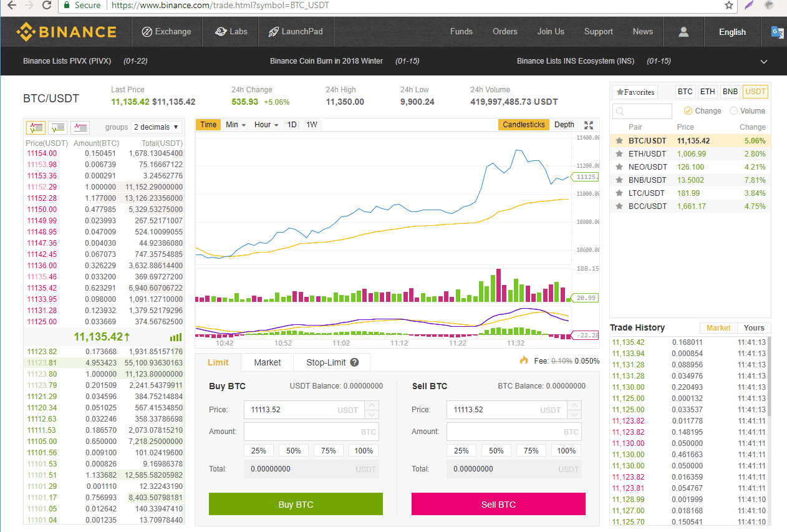Open the Hour interval dropdown

(x=266, y=125)
